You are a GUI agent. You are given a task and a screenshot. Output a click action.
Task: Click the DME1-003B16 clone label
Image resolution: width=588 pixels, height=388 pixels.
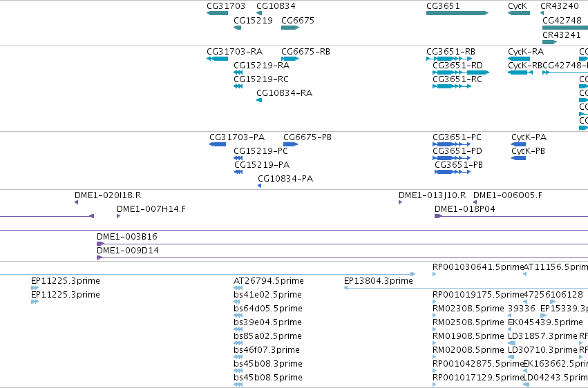(x=126, y=237)
